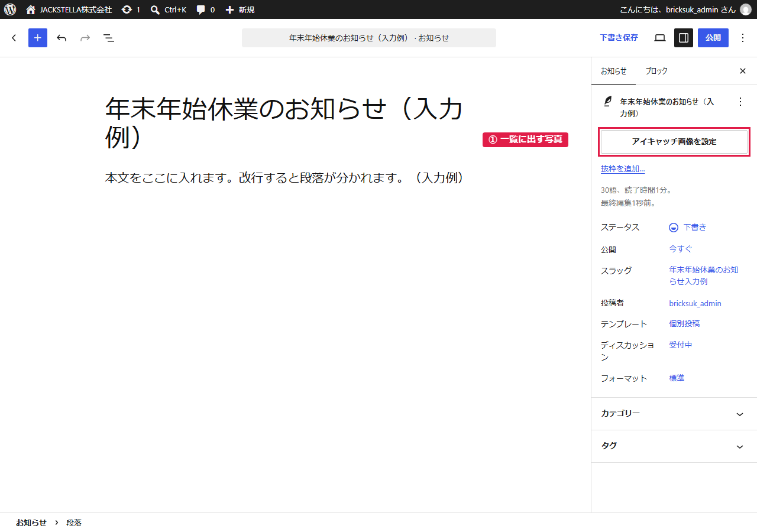Screen dimensions: 757x532
Task: Click the post title heading text
Action: pyautogui.click(x=284, y=123)
